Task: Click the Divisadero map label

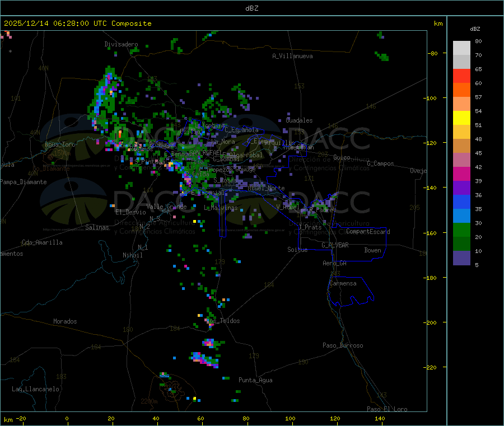Action: pyautogui.click(x=121, y=44)
